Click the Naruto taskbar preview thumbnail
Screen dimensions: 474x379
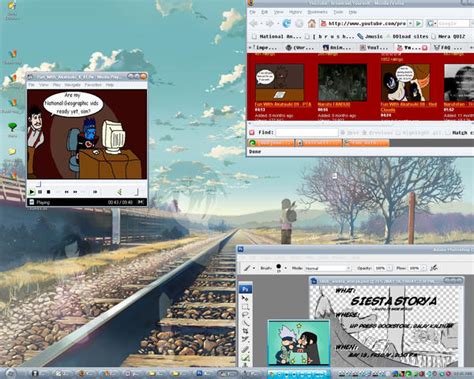(x=299, y=343)
